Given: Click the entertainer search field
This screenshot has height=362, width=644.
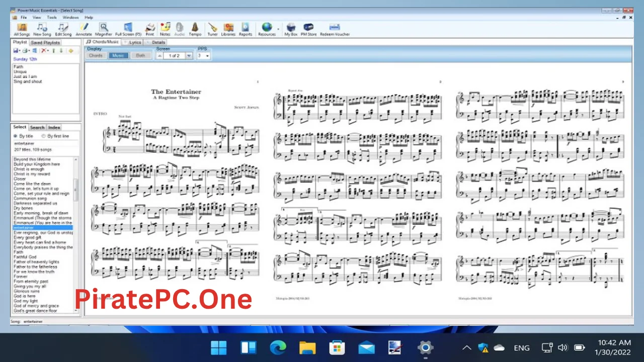Looking at the screenshot, I should pyautogui.click(x=45, y=143).
